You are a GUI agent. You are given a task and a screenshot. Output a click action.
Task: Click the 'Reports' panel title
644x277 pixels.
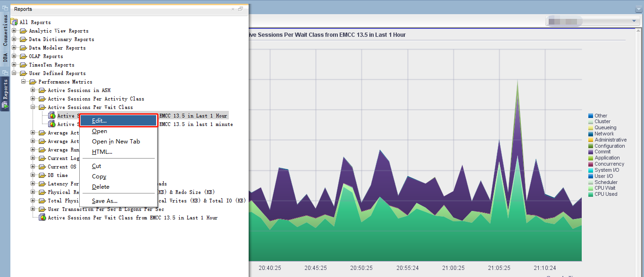click(23, 9)
